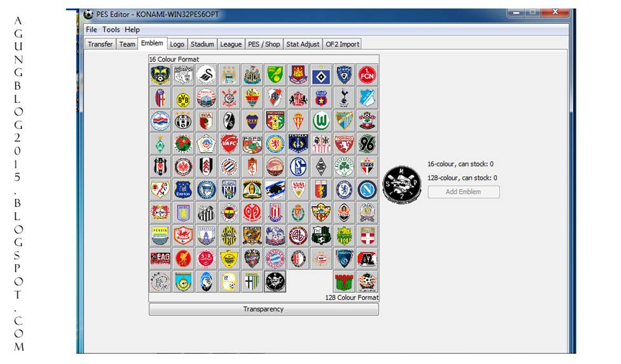Viewport: 621px width, 364px height.
Task: Click the '16-colour, can stock: 0' text
Action: pyautogui.click(x=460, y=164)
